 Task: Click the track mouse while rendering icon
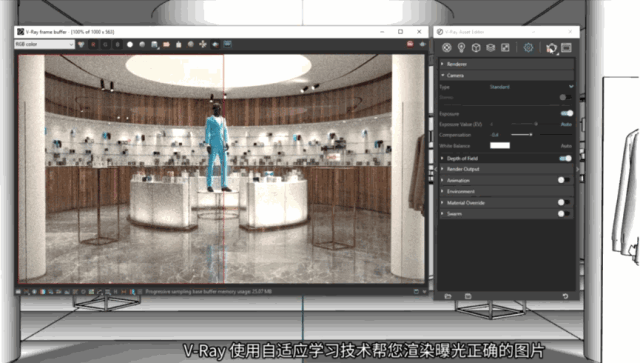(x=203, y=44)
